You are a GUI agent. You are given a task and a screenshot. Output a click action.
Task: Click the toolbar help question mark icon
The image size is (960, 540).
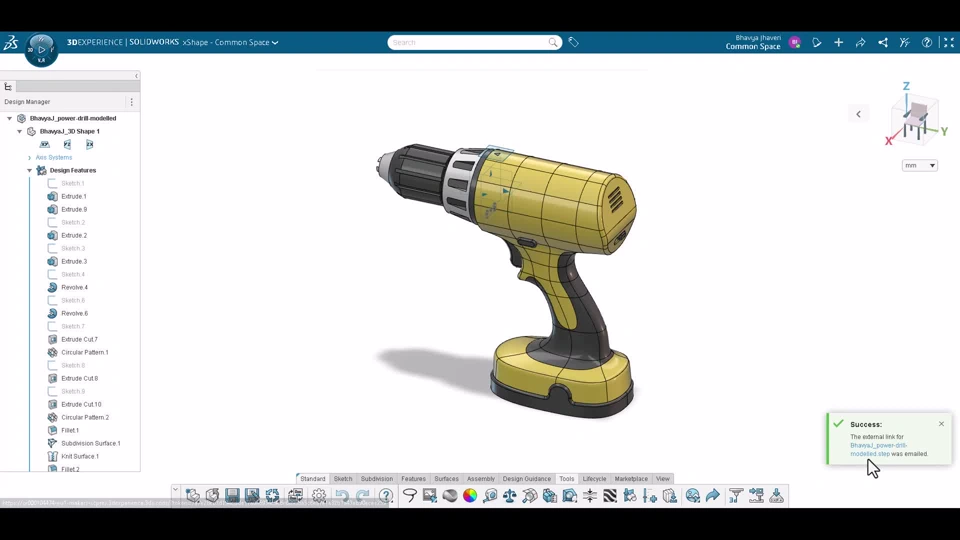[386, 495]
